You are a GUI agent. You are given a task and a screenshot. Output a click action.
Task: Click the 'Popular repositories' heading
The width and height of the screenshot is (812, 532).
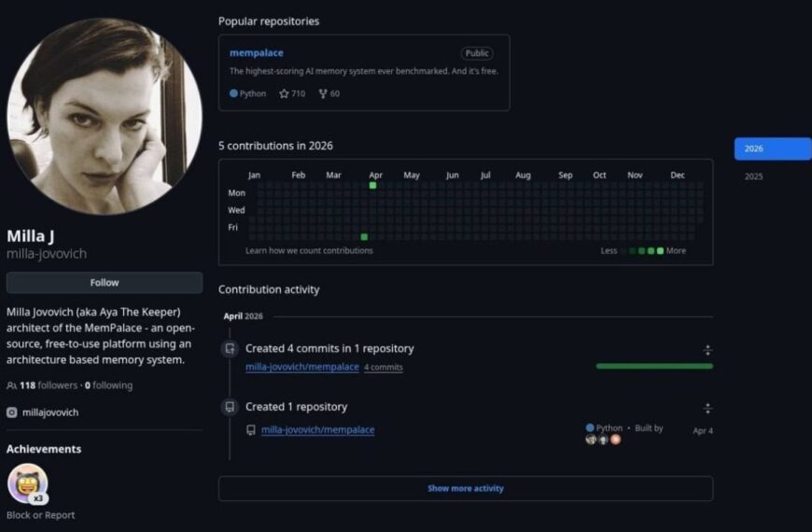click(x=269, y=21)
